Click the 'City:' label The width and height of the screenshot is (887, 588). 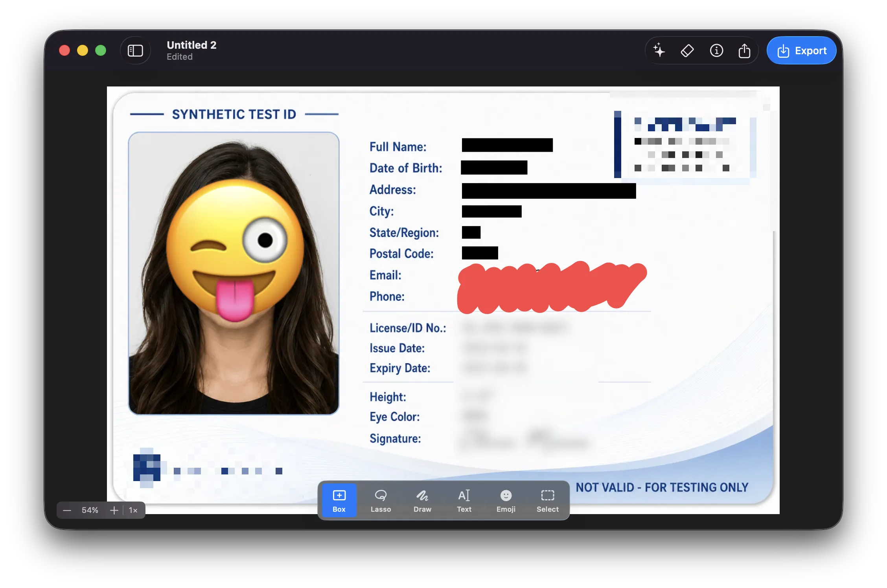click(x=381, y=211)
